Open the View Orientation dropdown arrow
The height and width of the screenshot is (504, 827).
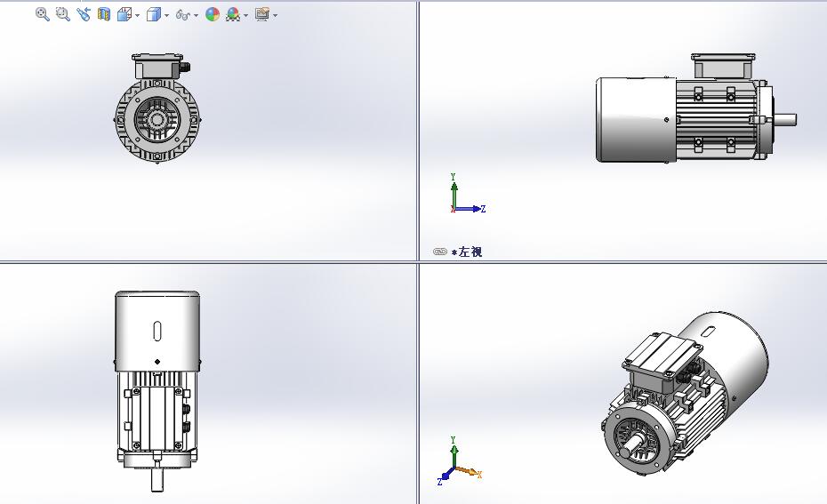137,15
